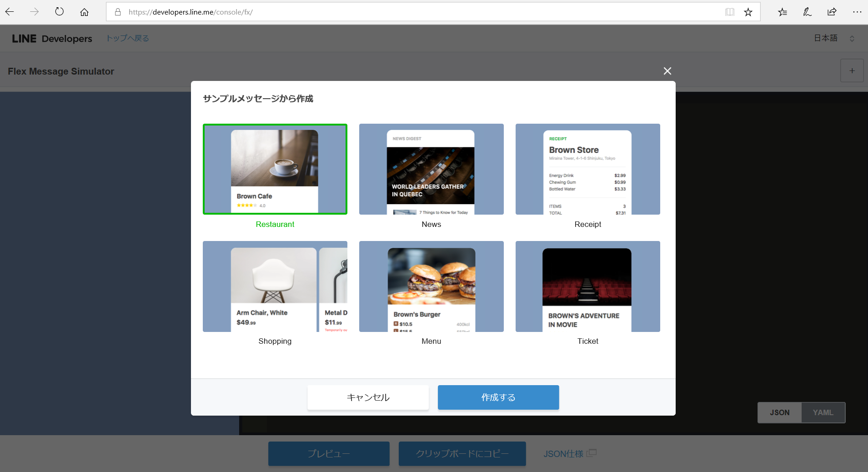Add page to favorites star icon
Viewport: 868px width, 472px height.
pyautogui.click(x=748, y=12)
